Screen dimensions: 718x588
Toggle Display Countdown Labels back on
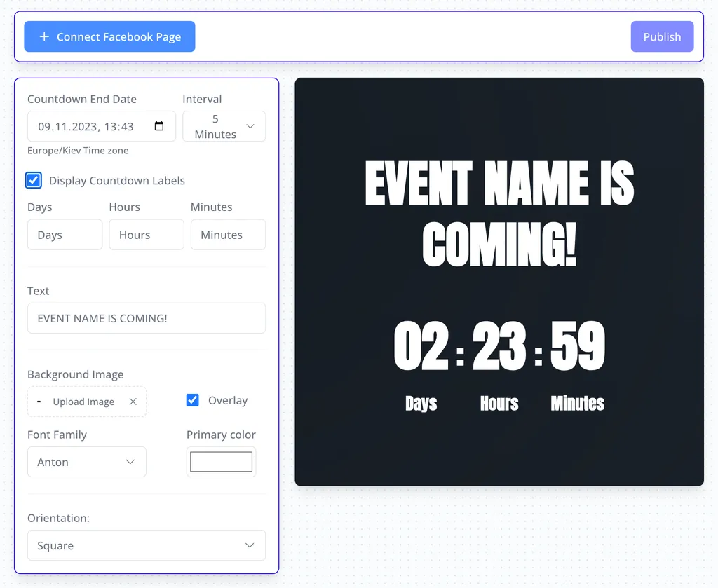(33, 180)
